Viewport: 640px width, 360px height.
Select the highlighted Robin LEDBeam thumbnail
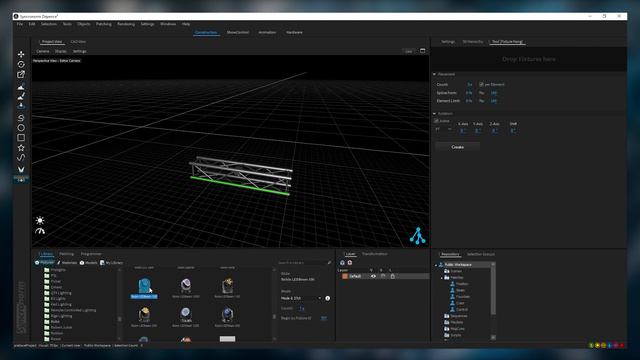coord(144,287)
